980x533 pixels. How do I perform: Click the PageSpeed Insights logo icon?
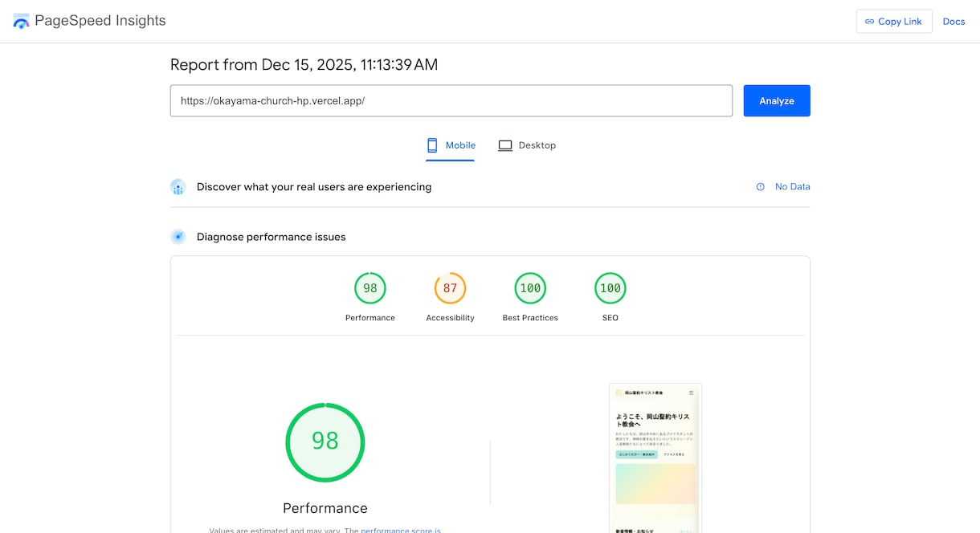[21, 22]
